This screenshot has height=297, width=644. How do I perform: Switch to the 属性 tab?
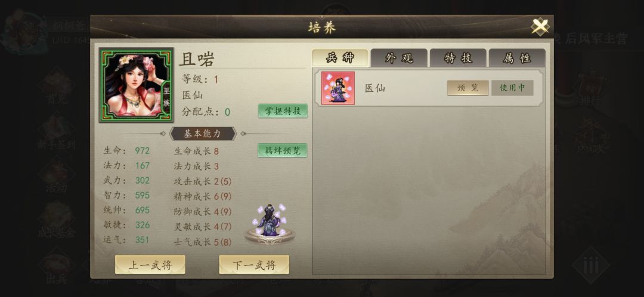516,58
